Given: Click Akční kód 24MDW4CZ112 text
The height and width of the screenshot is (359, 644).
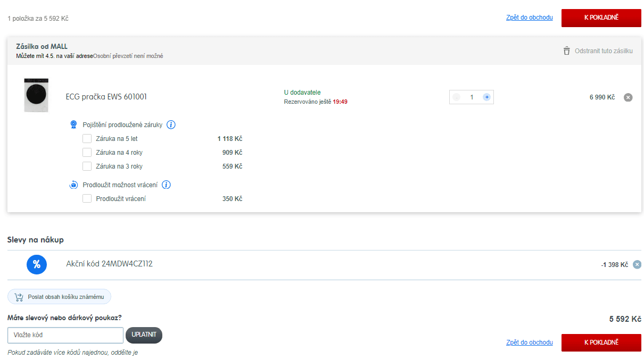Looking at the screenshot, I should (x=110, y=264).
